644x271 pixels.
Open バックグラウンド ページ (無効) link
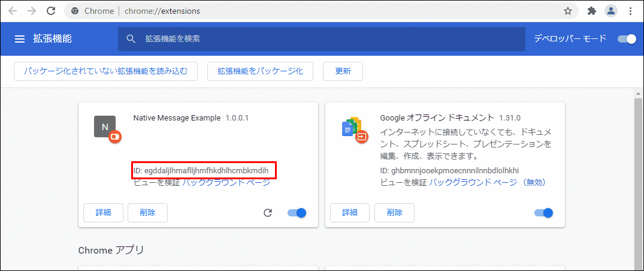(x=487, y=182)
